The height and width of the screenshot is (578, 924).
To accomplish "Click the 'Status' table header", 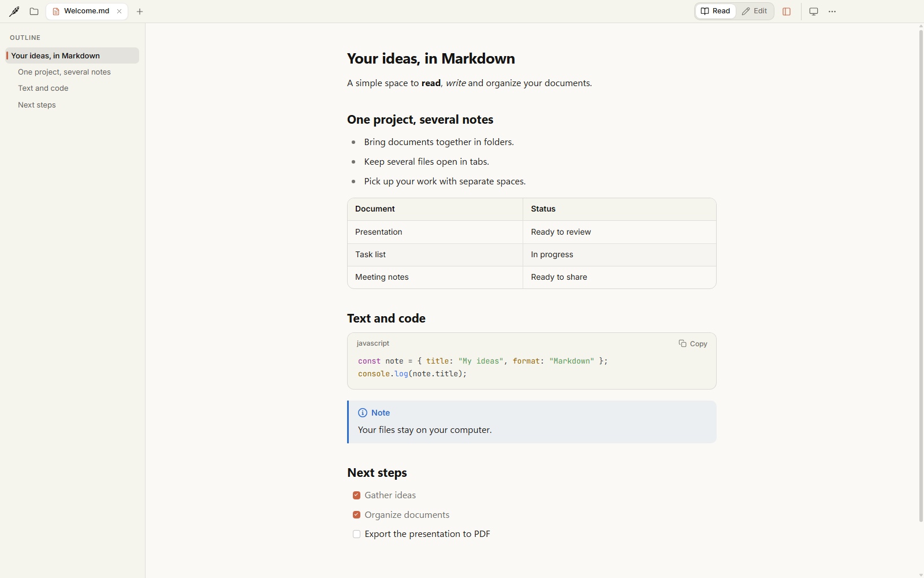I will (x=619, y=209).
